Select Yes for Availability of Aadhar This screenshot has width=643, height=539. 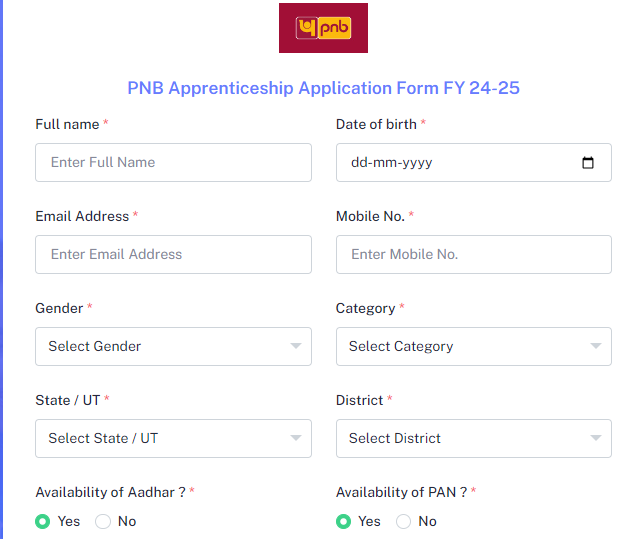coord(43,521)
